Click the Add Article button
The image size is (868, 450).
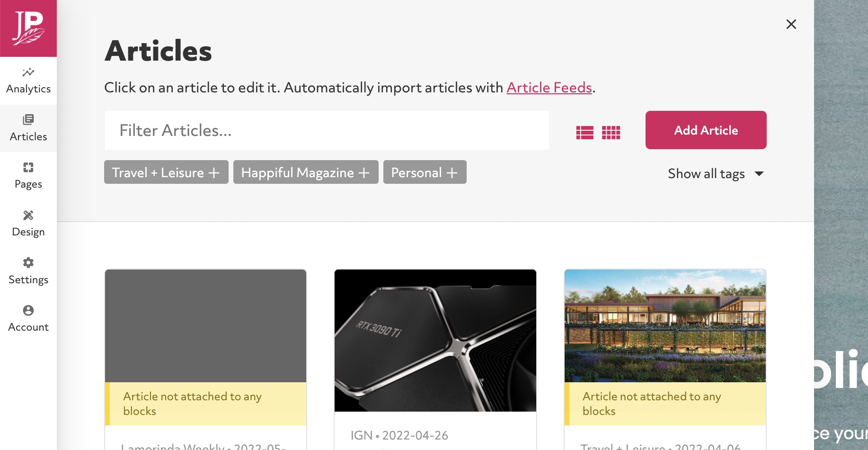coord(706,130)
